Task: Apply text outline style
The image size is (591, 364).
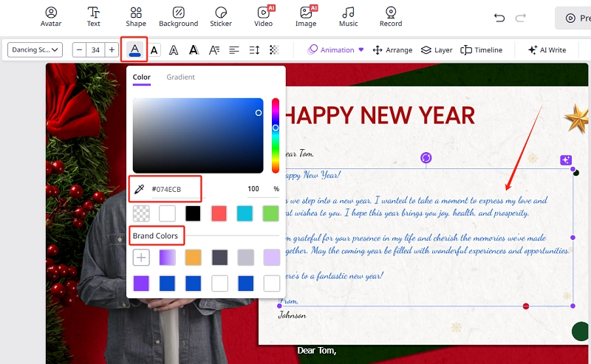Action: 174,49
